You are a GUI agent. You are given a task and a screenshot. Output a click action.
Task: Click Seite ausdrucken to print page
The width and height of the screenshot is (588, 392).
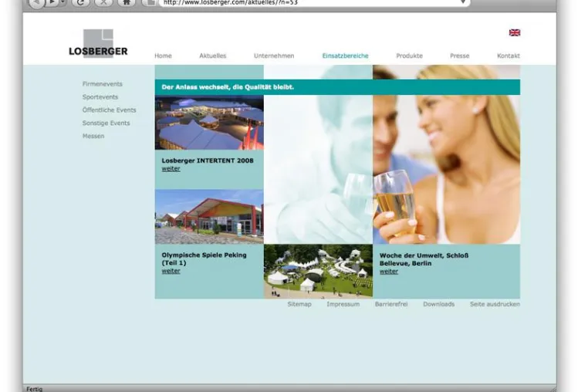(x=495, y=304)
